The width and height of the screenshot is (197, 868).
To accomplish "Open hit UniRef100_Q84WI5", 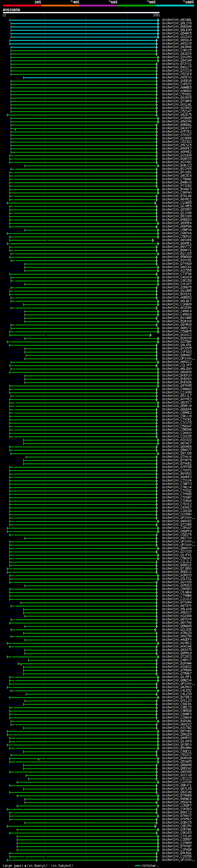I will [x=177, y=33].
